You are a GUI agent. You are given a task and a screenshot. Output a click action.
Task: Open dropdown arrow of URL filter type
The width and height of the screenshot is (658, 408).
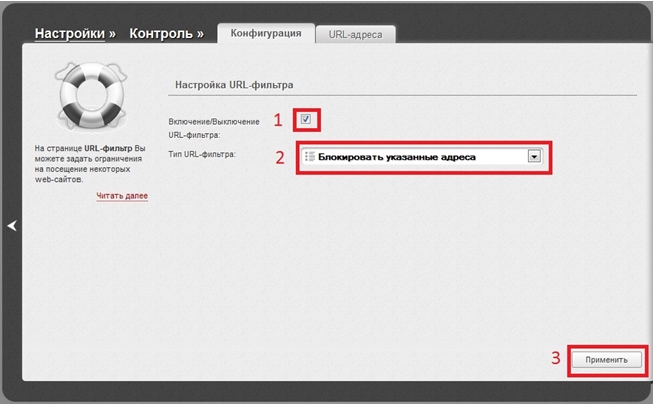click(x=534, y=157)
